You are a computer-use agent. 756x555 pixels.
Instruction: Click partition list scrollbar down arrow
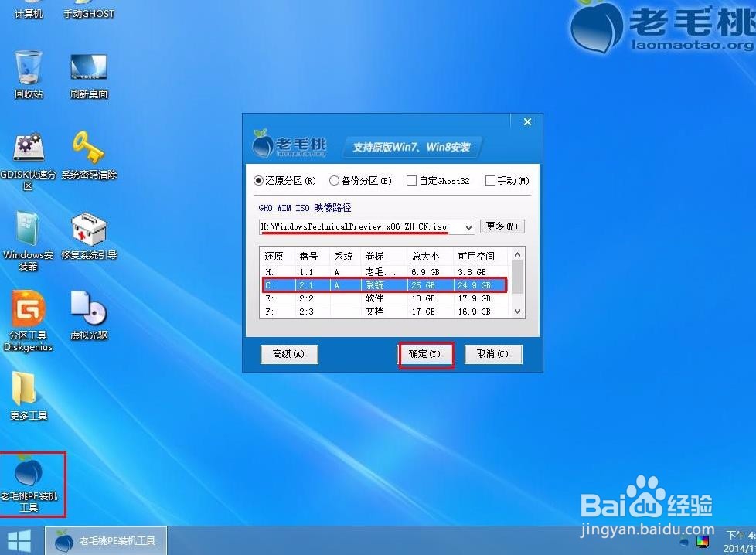[x=517, y=312]
